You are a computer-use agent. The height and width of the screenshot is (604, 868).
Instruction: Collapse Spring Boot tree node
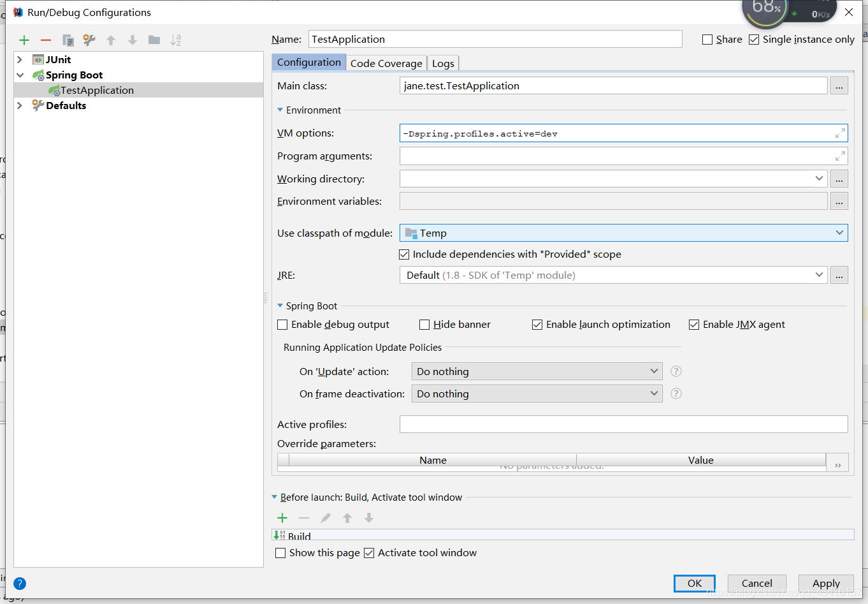[x=20, y=75]
